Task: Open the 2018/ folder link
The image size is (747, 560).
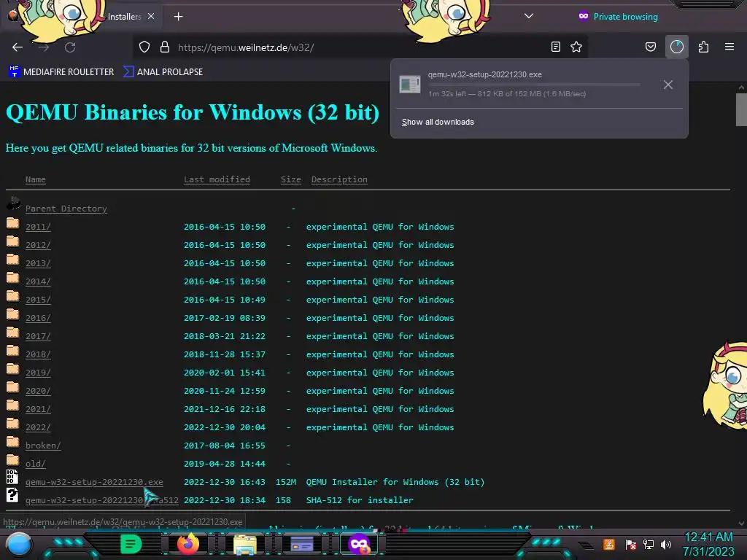Action: click(x=38, y=354)
